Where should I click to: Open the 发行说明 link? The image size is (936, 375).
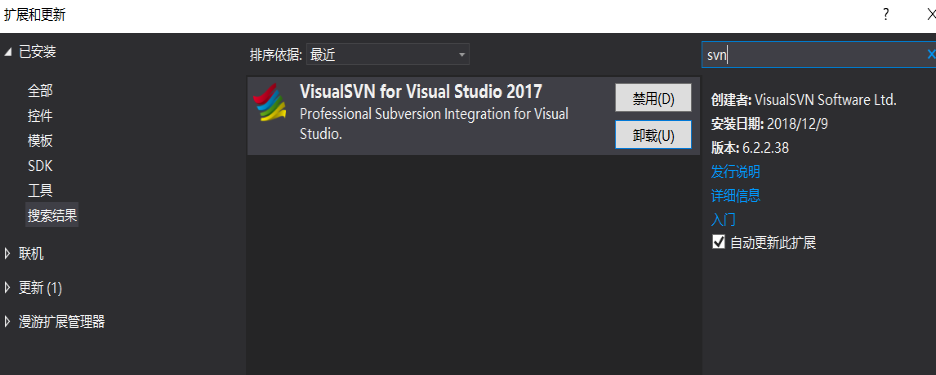pyautogui.click(x=735, y=173)
